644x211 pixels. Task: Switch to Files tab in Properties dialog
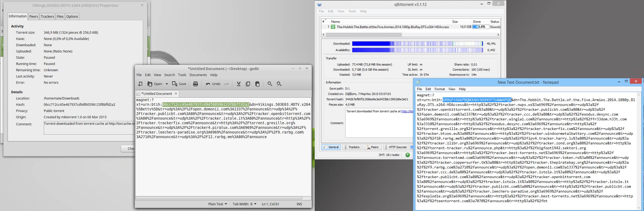[60, 17]
